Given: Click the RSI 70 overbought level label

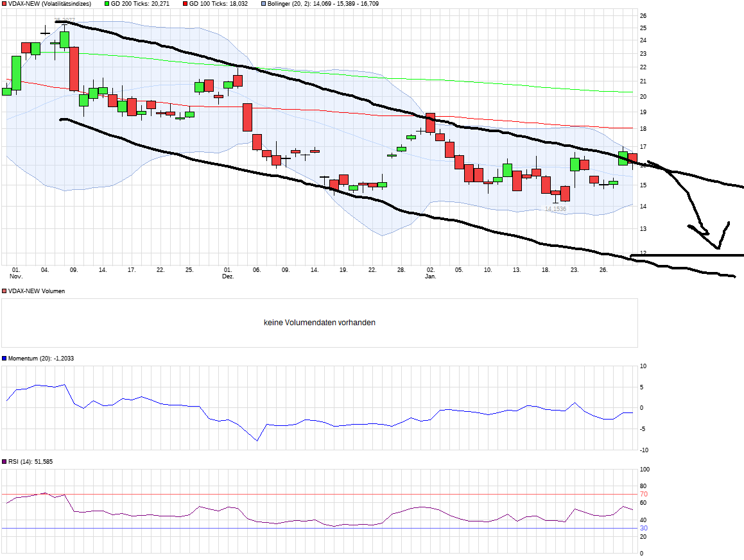Looking at the screenshot, I should point(644,494).
